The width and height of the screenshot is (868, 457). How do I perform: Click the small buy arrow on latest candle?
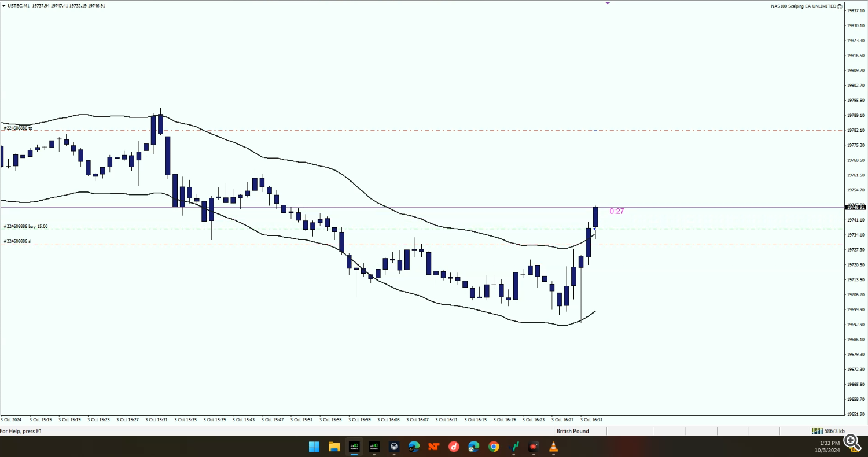[x=594, y=230]
